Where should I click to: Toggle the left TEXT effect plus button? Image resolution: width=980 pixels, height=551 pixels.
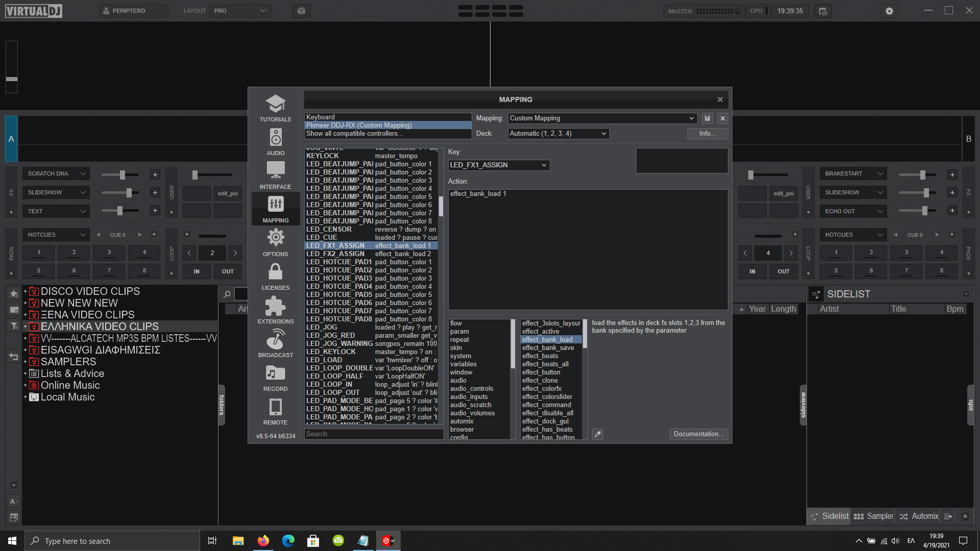click(155, 211)
